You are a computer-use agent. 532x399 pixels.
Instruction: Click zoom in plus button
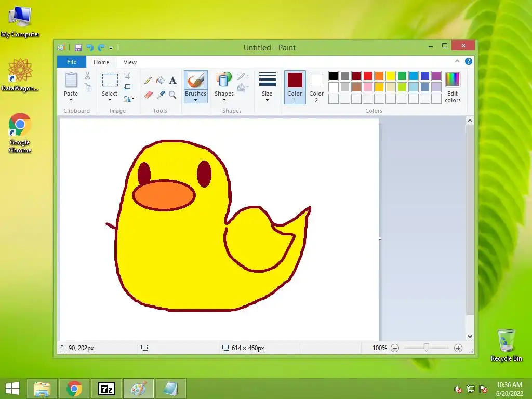click(x=458, y=348)
